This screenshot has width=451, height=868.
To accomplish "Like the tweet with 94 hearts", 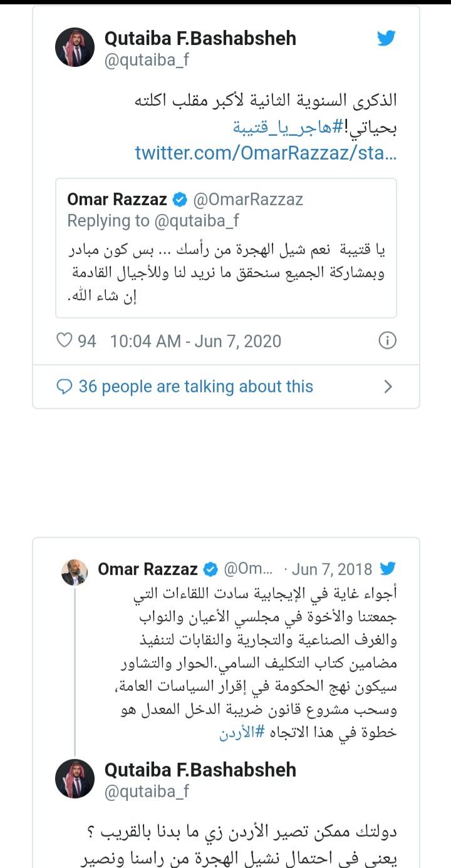I will pos(65,340).
